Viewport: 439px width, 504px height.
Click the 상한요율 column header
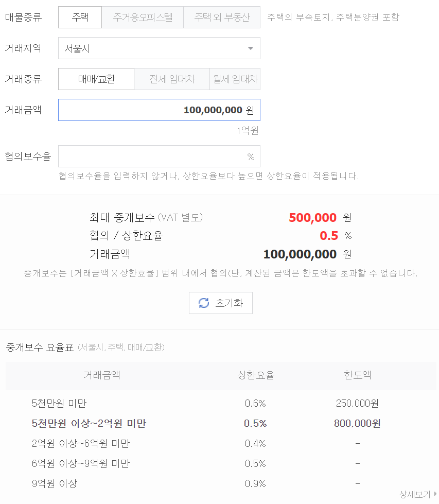click(256, 375)
